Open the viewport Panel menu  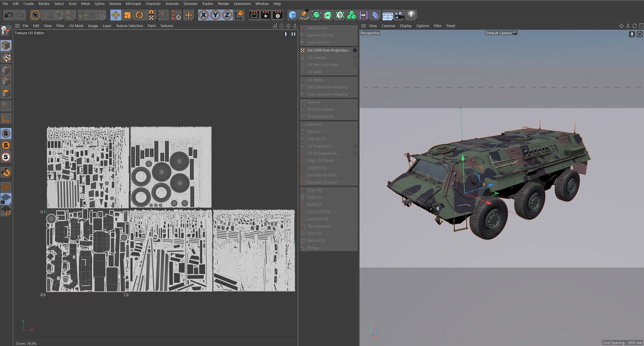[x=450, y=26]
